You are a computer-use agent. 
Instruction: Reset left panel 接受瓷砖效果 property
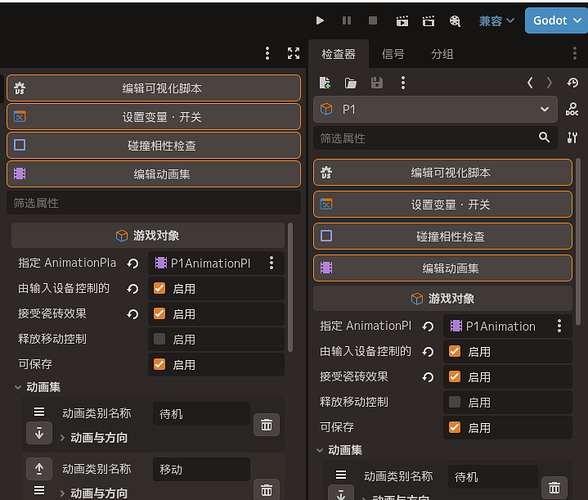133,314
